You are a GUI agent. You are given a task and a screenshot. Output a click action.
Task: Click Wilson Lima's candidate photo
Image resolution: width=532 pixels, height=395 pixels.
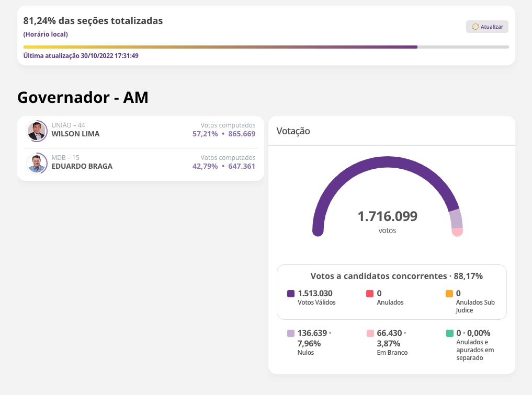point(37,131)
